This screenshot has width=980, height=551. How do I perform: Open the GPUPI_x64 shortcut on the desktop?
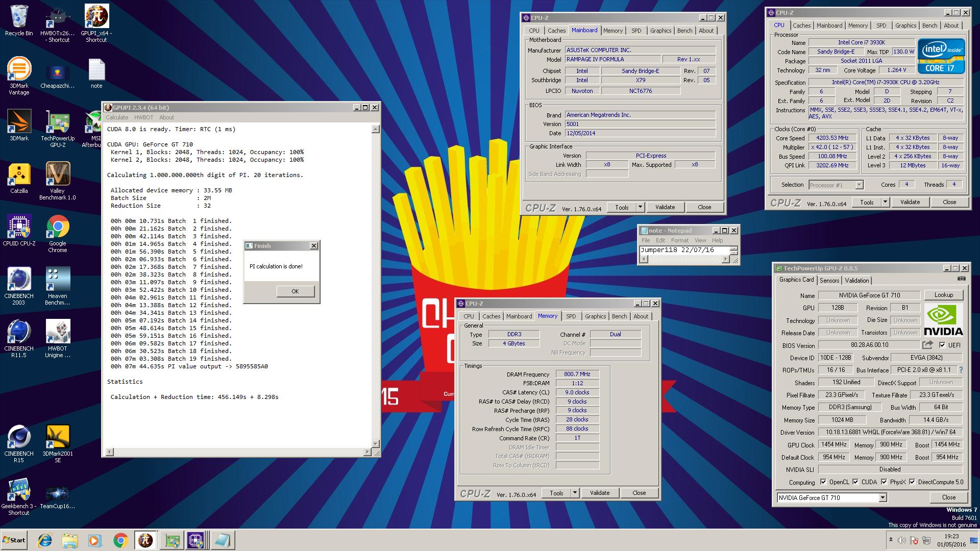tap(96, 23)
